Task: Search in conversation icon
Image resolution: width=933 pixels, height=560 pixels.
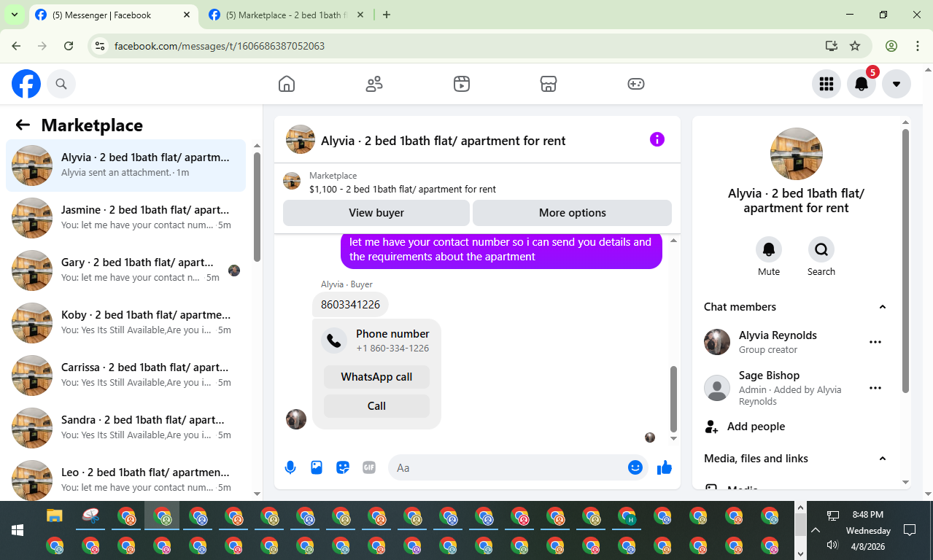Action: tap(821, 249)
